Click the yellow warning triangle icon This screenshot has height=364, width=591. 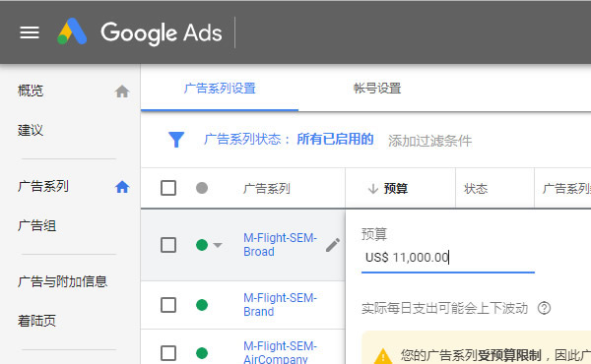tap(383, 356)
